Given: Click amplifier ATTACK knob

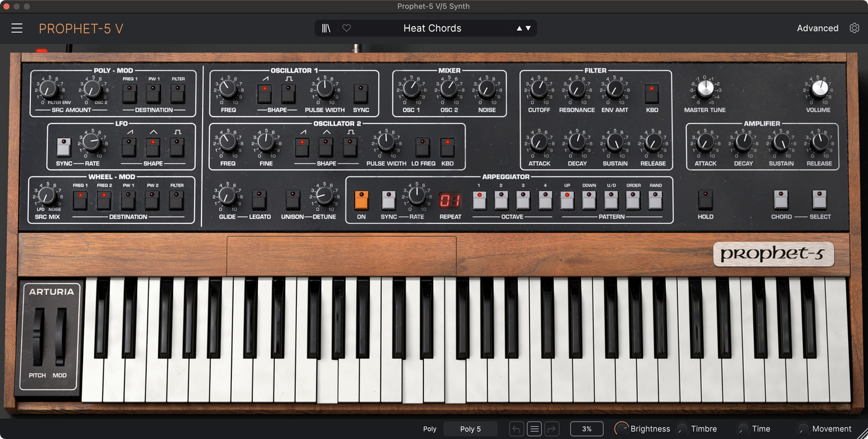Looking at the screenshot, I should (705, 143).
